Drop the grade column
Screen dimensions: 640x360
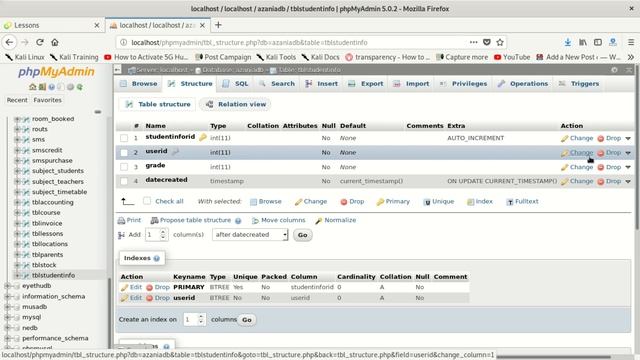609,167
